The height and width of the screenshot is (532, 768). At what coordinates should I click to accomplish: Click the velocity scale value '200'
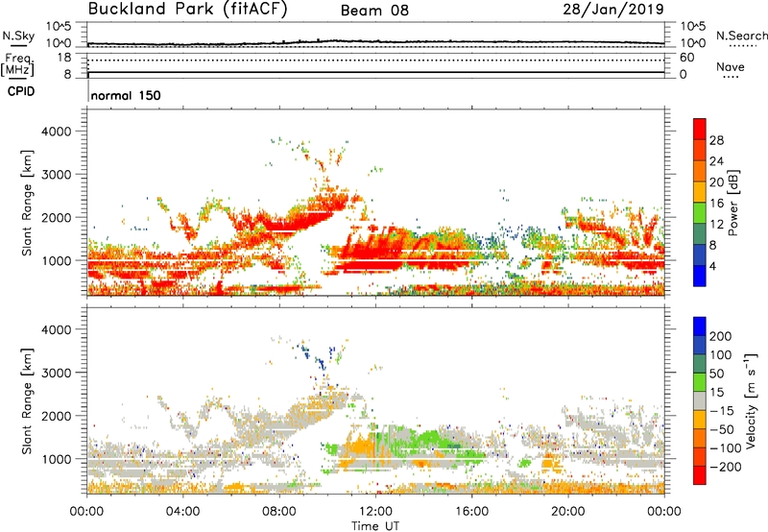click(721, 336)
